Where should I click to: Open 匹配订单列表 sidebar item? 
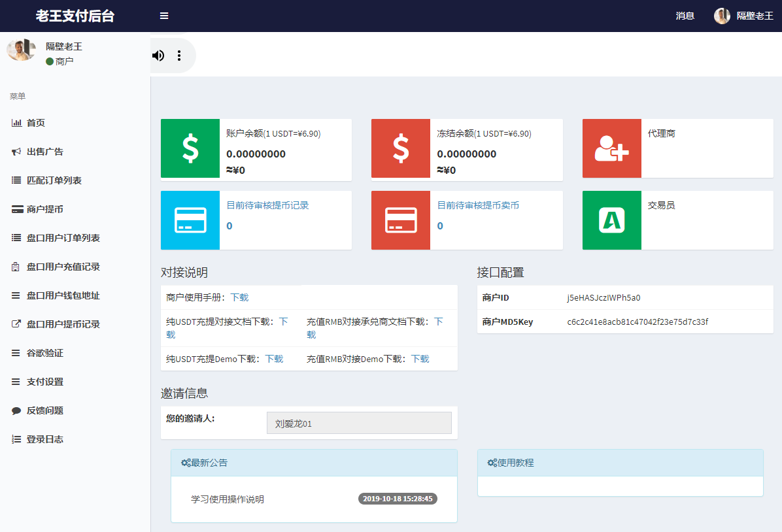click(54, 180)
